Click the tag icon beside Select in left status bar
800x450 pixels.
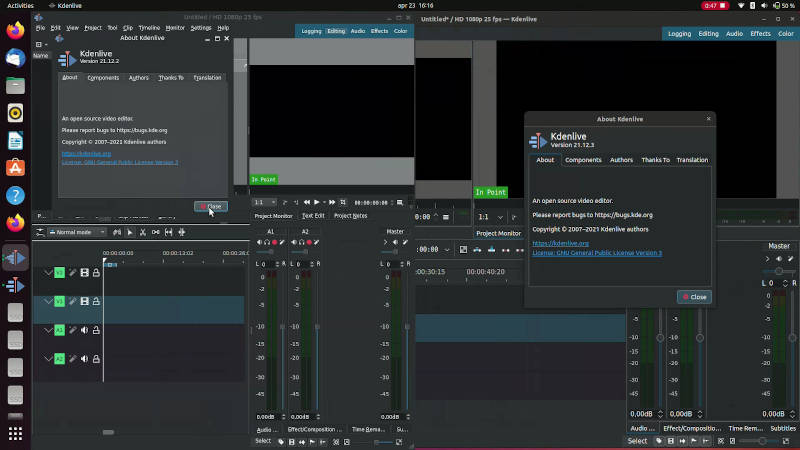(281, 442)
